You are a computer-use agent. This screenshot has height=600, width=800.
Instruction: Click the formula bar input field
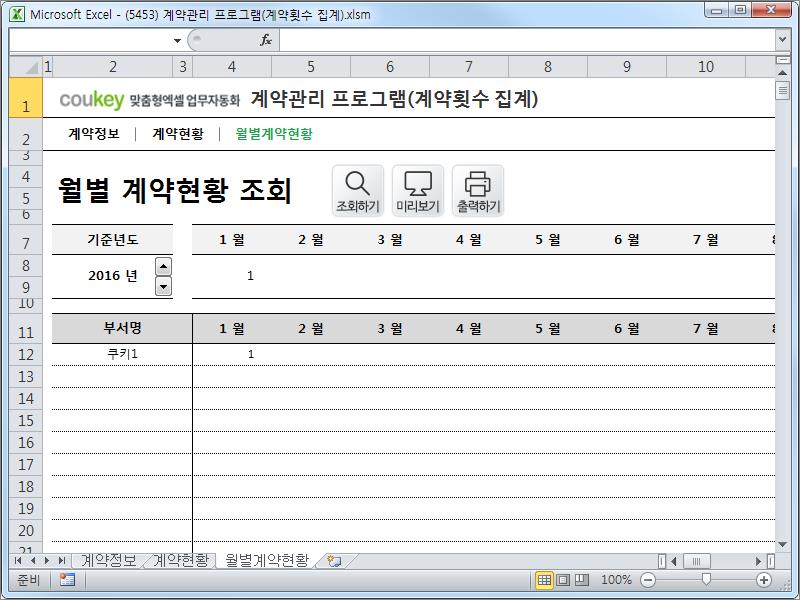(528, 40)
